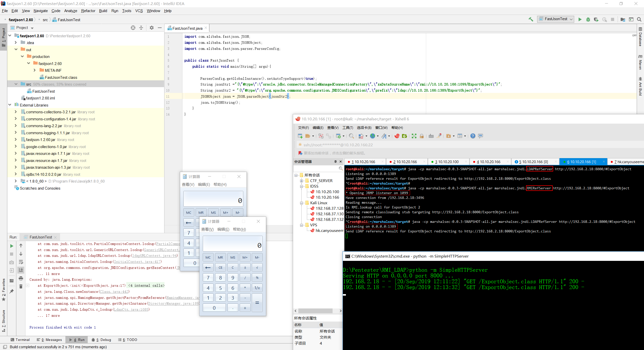644x350 pixels.
Task: Select session 192.168.37.130 in Xshell tree
Action: point(327,214)
